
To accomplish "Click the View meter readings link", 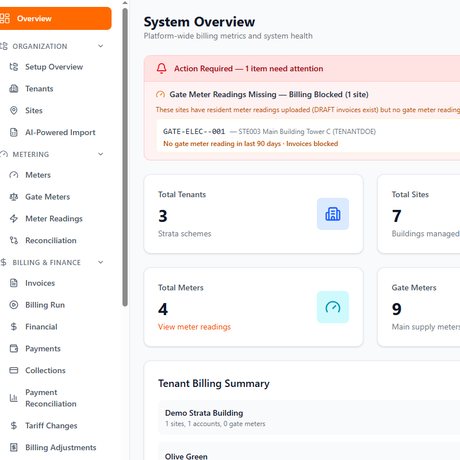I will tap(194, 327).
